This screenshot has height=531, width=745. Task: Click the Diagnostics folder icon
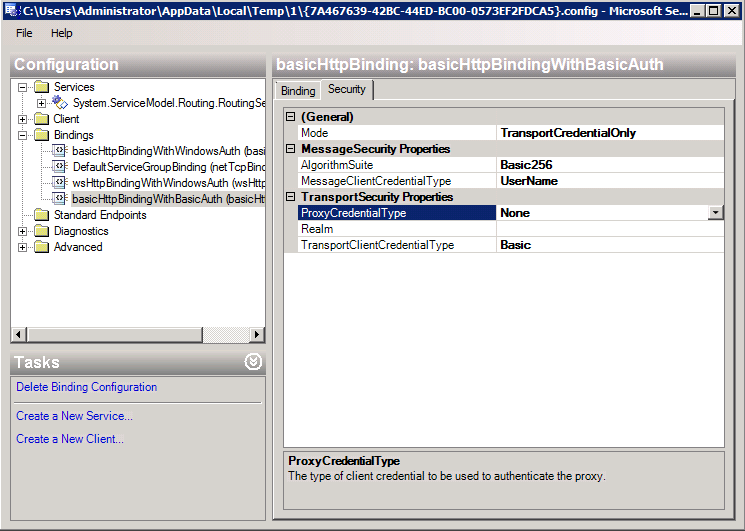pyautogui.click(x=41, y=231)
